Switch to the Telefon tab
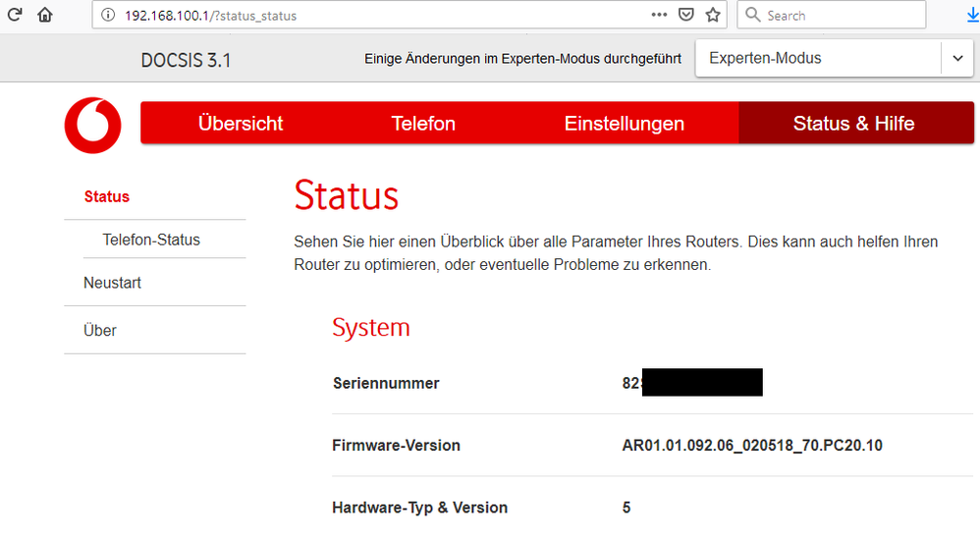Screen dimensions: 980x536 pyautogui.click(x=423, y=123)
